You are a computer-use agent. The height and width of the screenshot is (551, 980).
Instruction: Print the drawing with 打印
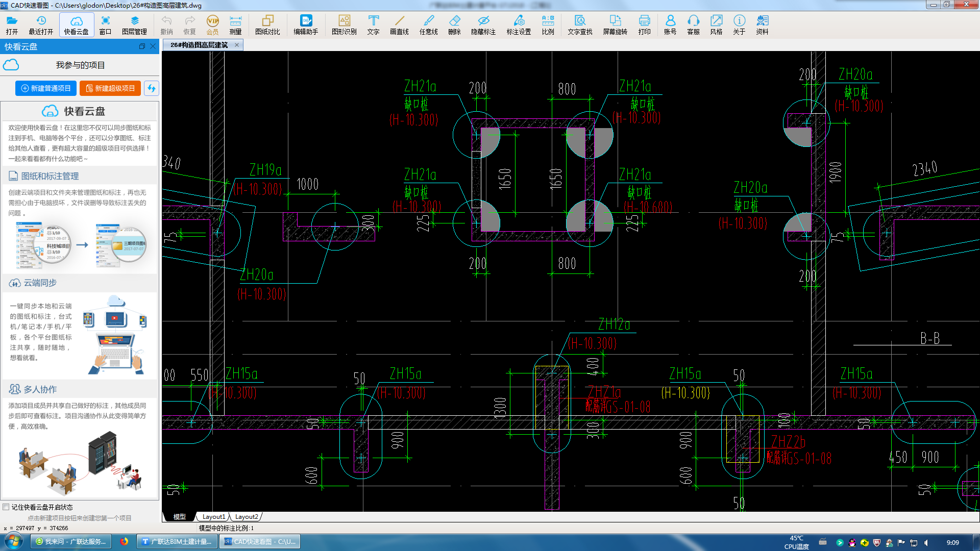pos(644,25)
